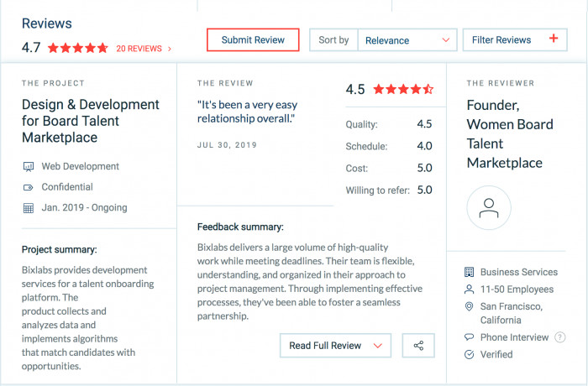Click the Founder, Women Board Talent Marketplace heading
The image size is (588, 386).
click(x=510, y=133)
